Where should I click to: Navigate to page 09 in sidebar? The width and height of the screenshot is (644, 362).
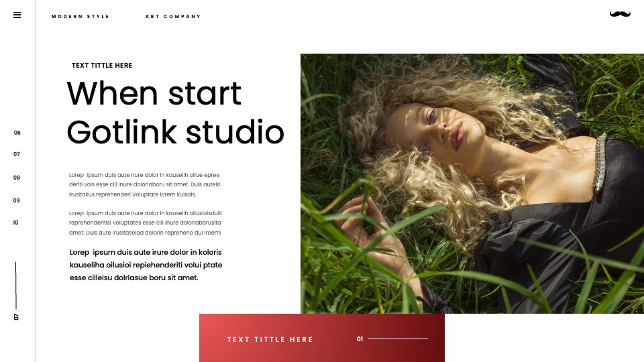(x=16, y=200)
